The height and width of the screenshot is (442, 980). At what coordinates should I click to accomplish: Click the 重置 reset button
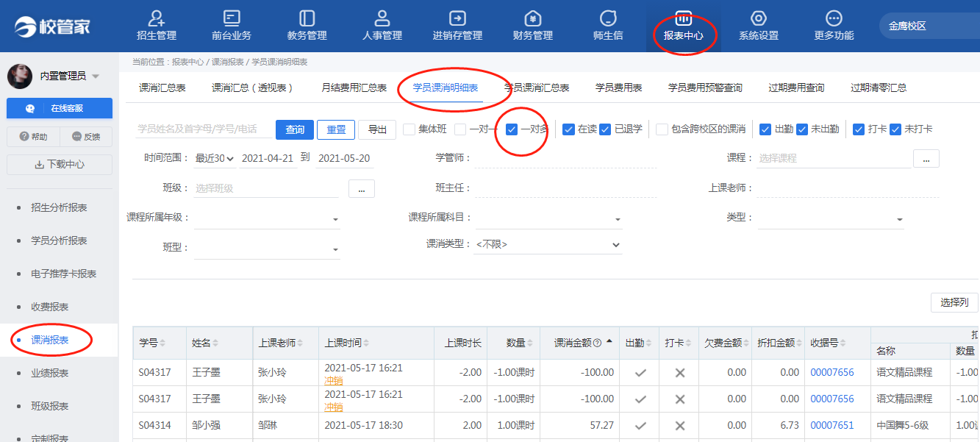coord(336,129)
